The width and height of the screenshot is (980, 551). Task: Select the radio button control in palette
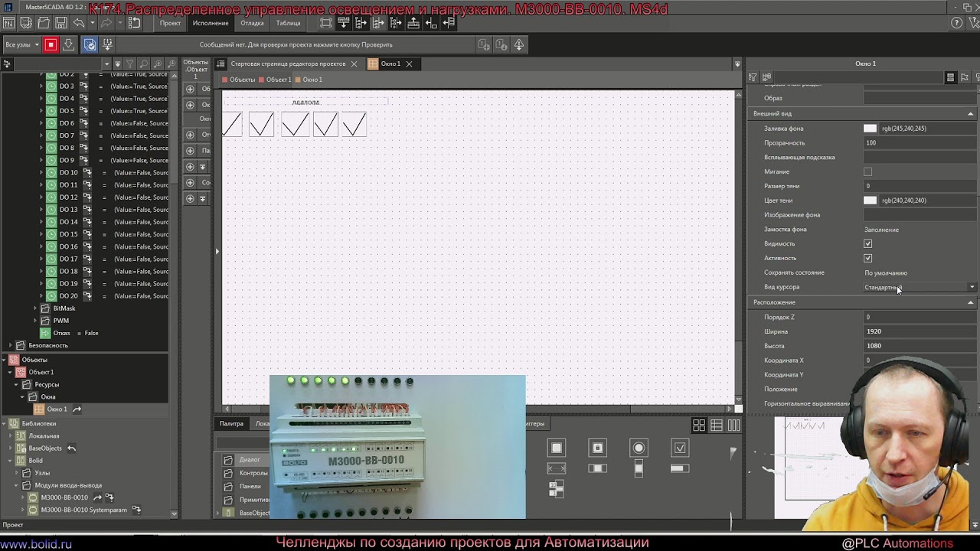pos(639,448)
